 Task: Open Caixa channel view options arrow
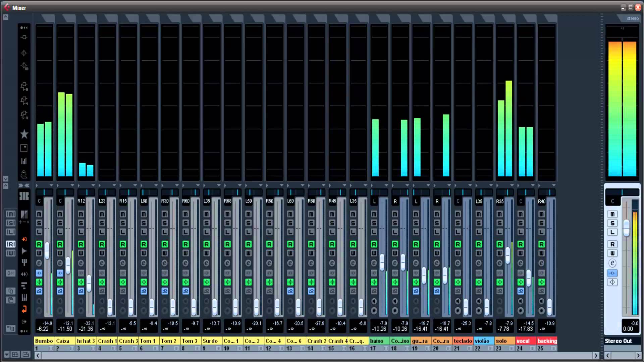(72, 185)
